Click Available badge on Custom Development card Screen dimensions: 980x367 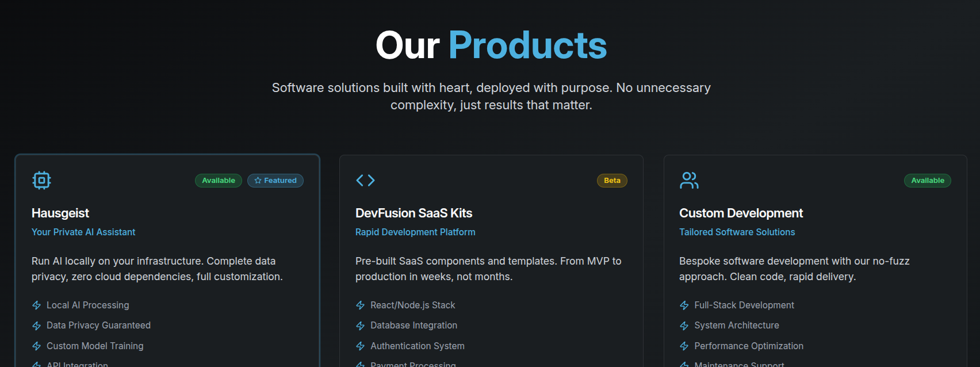tap(928, 181)
